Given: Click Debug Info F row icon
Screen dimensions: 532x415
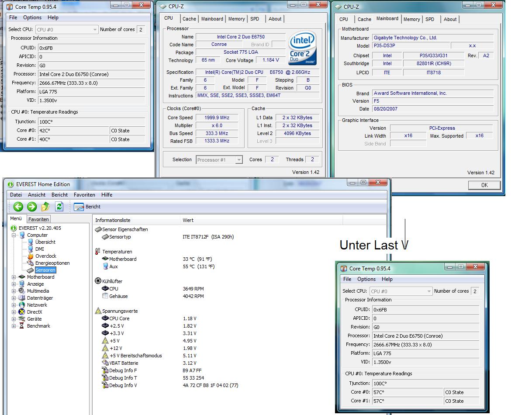Looking at the screenshot, I should click(x=105, y=370).
